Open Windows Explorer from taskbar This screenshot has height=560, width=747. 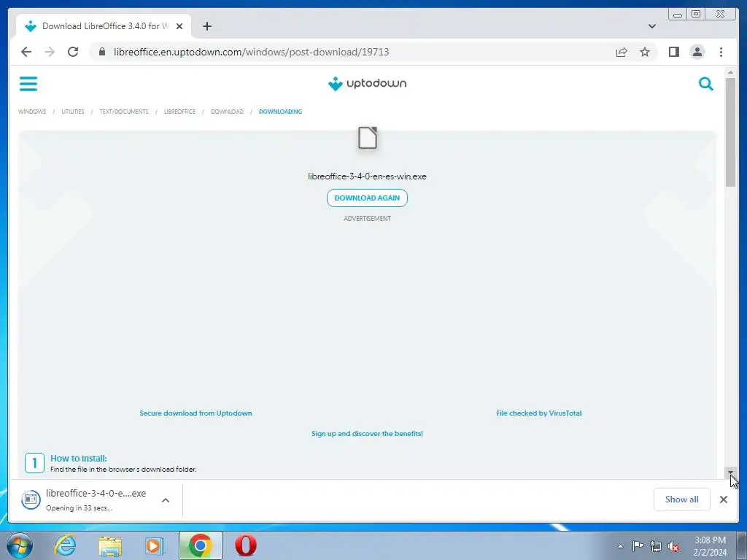pyautogui.click(x=110, y=545)
